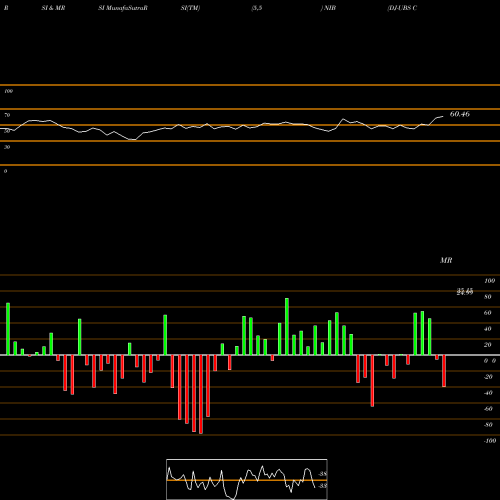
Task: Open the mini oscillator chart thumbnail
Action: click(x=247, y=479)
